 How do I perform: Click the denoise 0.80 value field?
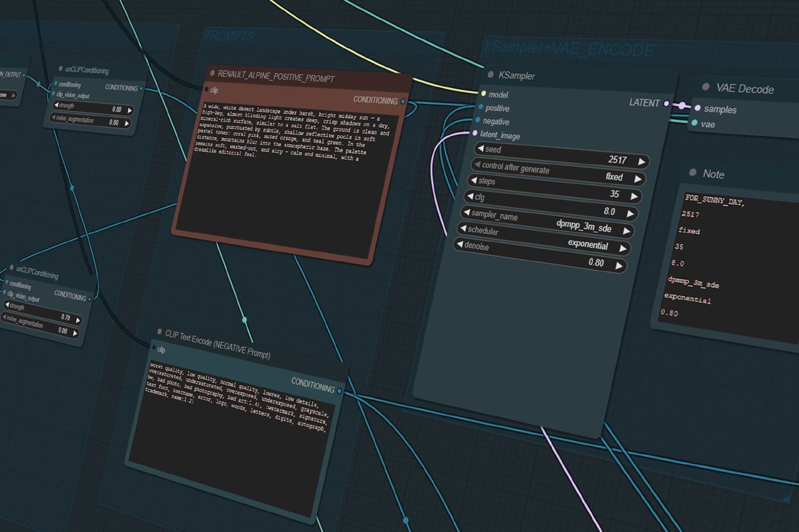click(540, 255)
